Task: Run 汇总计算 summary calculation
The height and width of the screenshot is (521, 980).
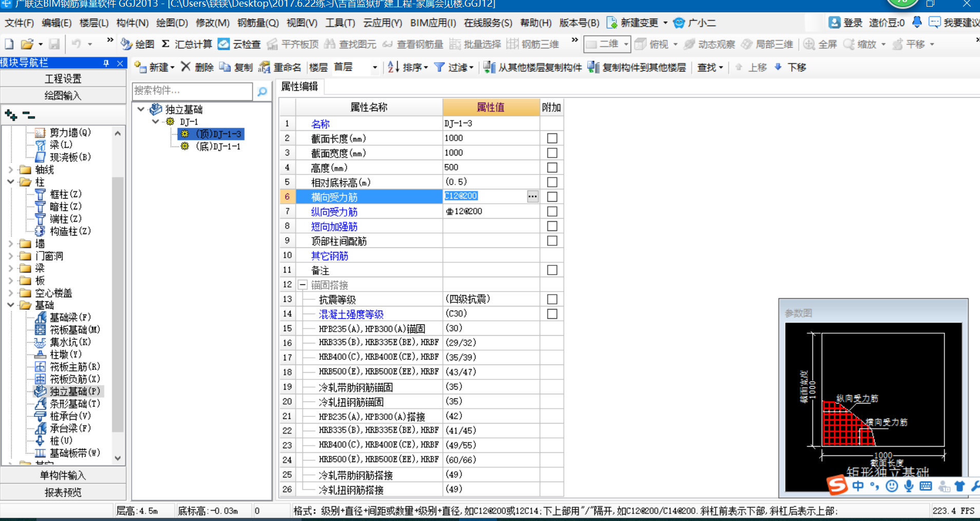Action: pos(186,44)
